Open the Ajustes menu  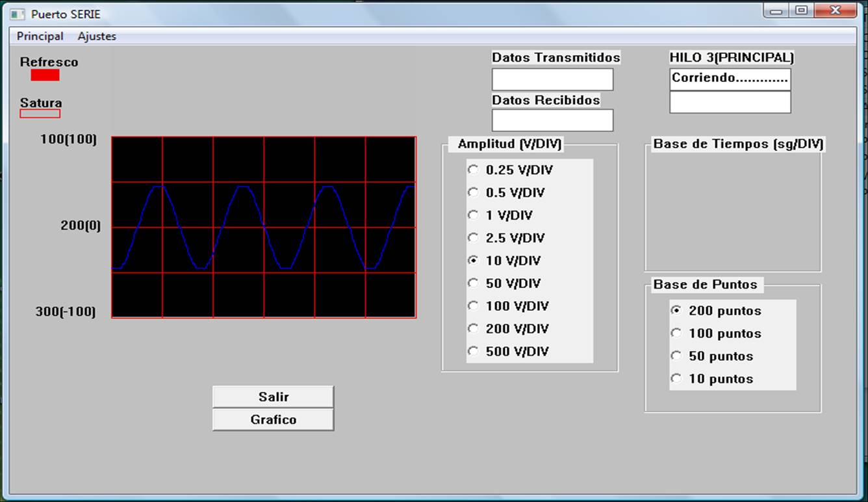97,36
